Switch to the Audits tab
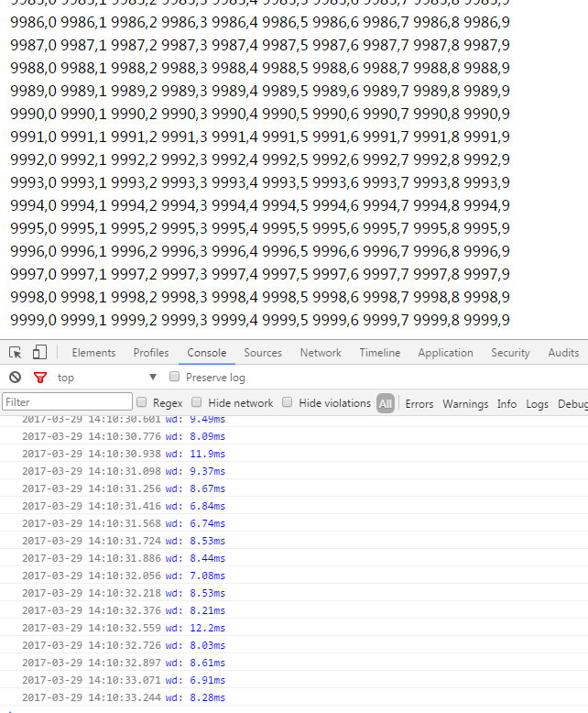Screen dimensions: 588x713 point(563,353)
